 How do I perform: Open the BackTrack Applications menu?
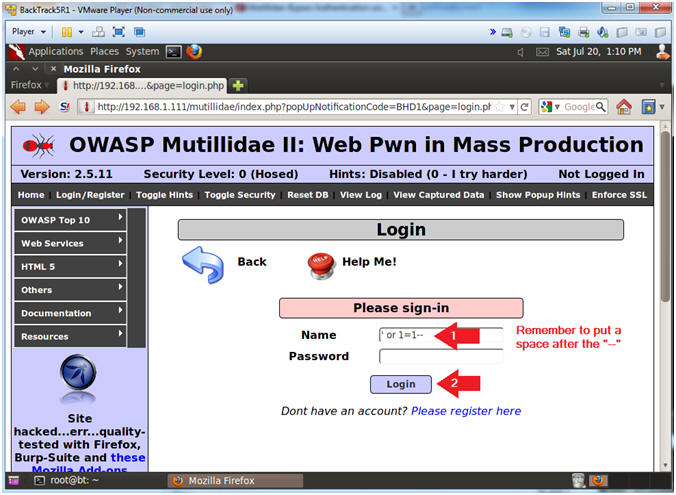(x=56, y=52)
